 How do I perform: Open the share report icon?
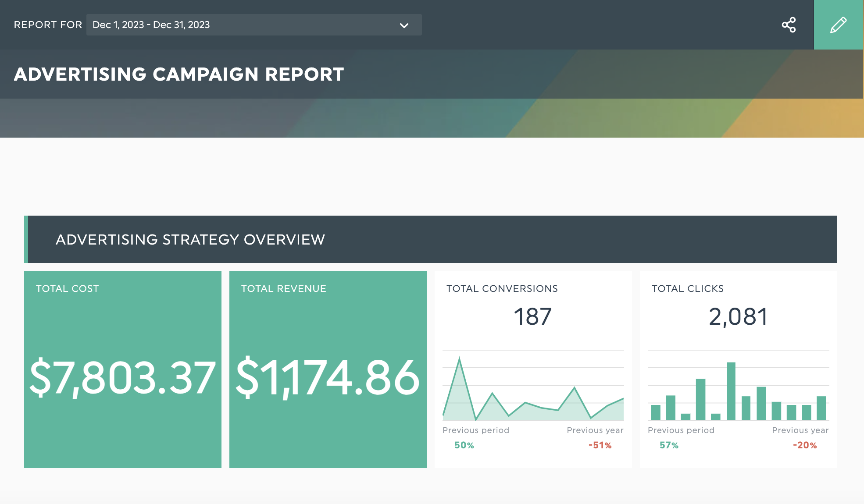coord(789,25)
